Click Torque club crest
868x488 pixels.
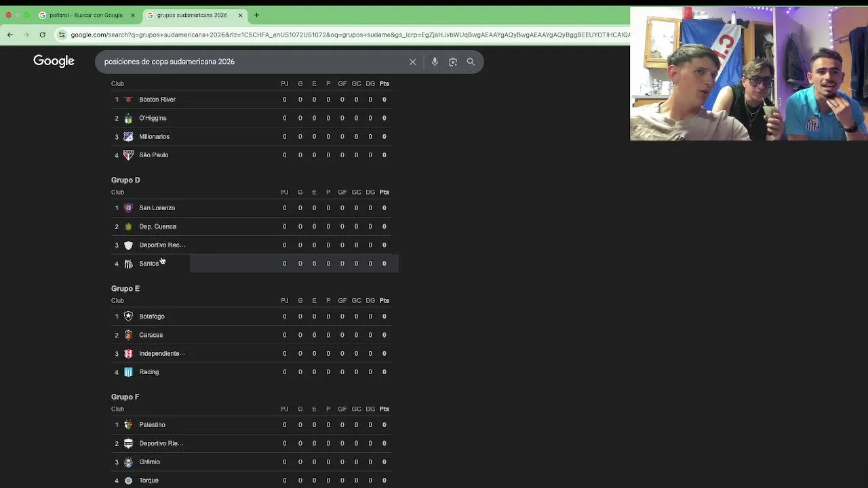[128, 481]
